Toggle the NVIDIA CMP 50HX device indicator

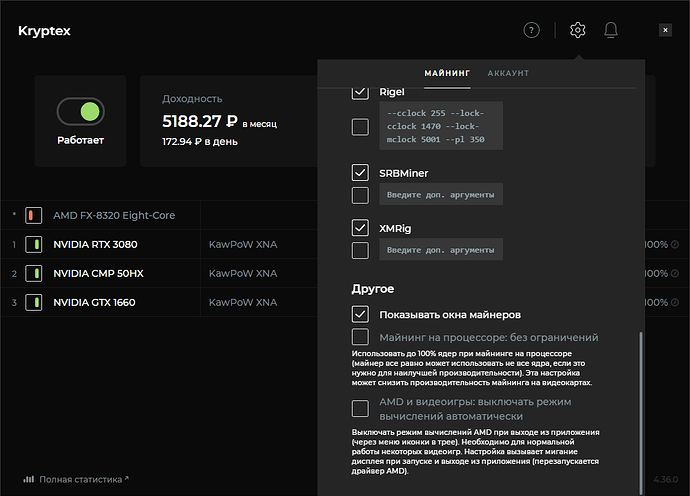tap(33, 273)
